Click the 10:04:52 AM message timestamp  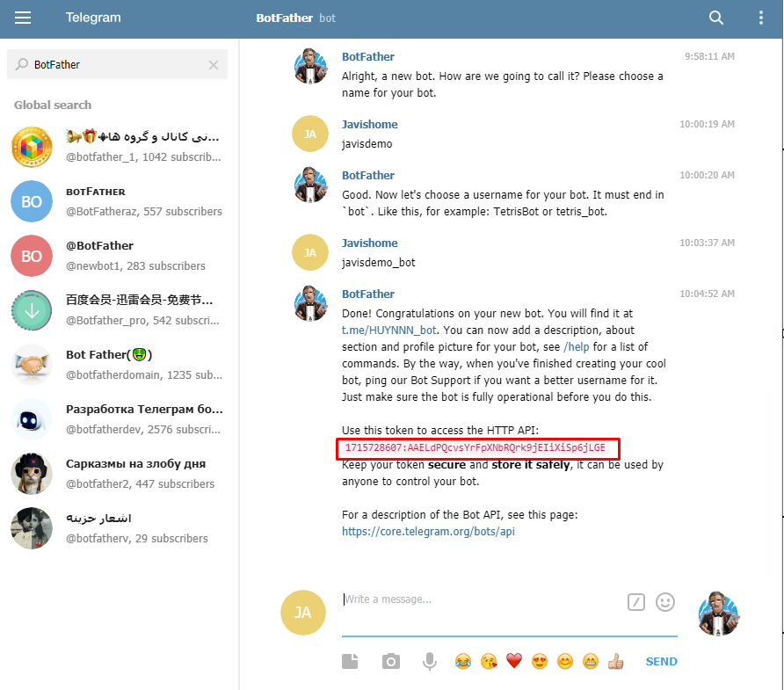point(707,294)
